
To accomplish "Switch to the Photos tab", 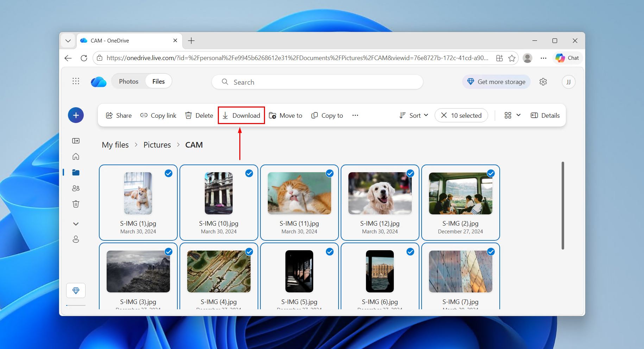I will tap(128, 82).
